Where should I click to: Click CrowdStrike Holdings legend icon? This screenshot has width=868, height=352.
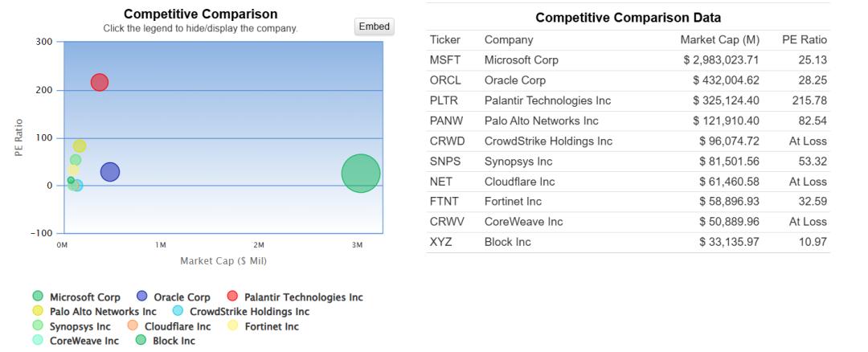[x=178, y=312]
